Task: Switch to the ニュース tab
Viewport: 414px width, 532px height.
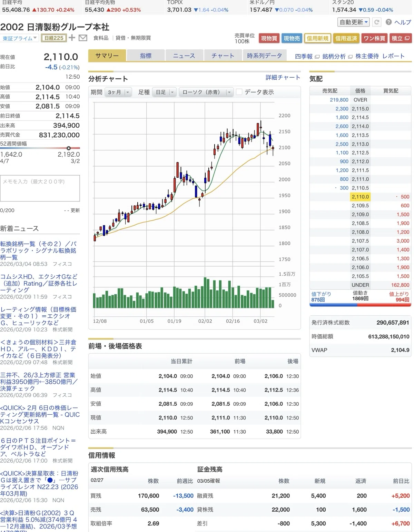Action: click(x=184, y=56)
